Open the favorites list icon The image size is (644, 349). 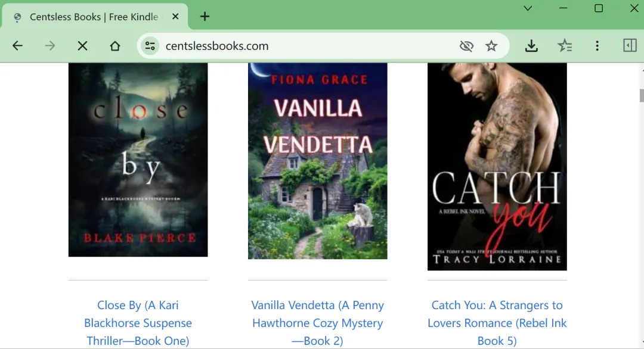565,45
